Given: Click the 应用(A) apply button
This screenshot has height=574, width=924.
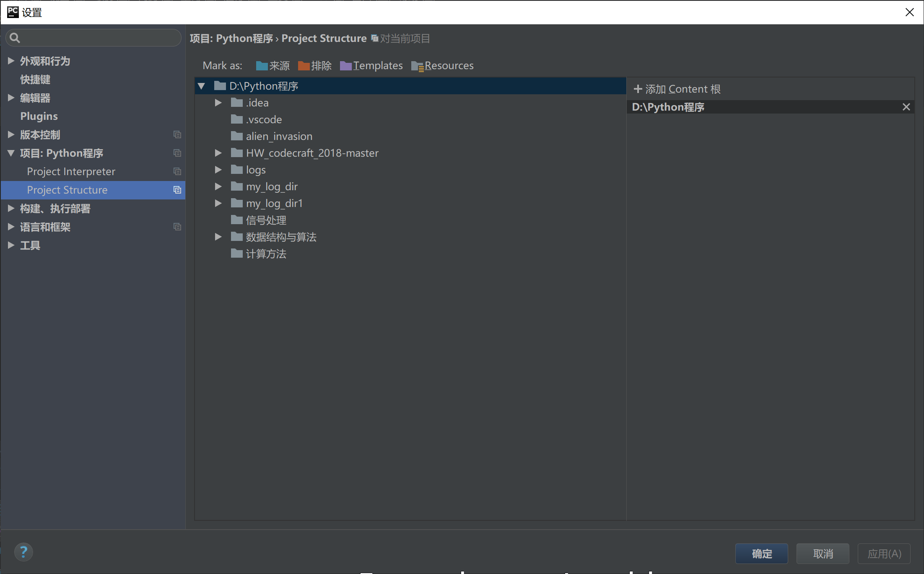Looking at the screenshot, I should point(884,554).
